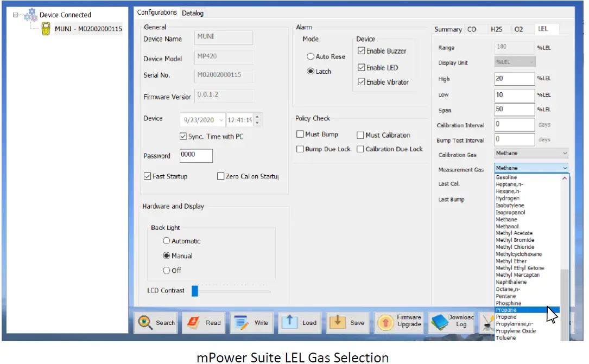Click the Low alarm value field
Viewport: 589px width, 364px height.
click(514, 95)
